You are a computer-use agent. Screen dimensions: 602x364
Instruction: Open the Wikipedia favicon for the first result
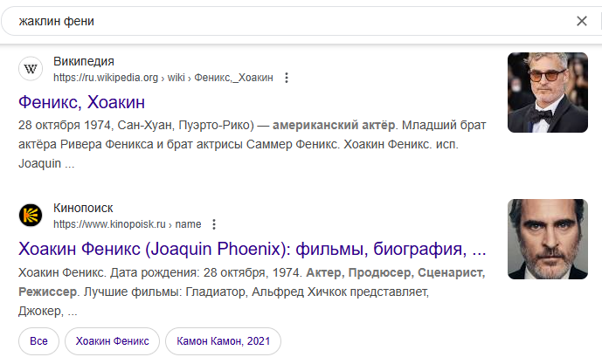click(31, 69)
